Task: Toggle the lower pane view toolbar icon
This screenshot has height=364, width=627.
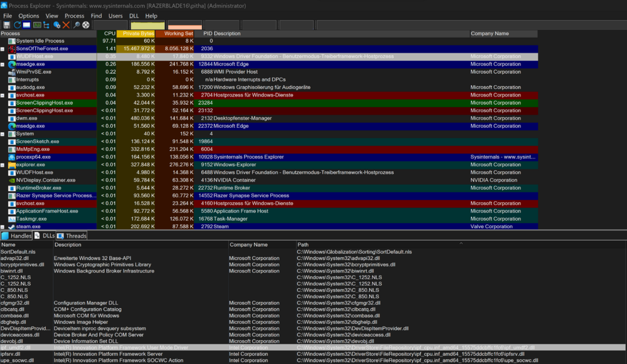Action: [x=27, y=25]
